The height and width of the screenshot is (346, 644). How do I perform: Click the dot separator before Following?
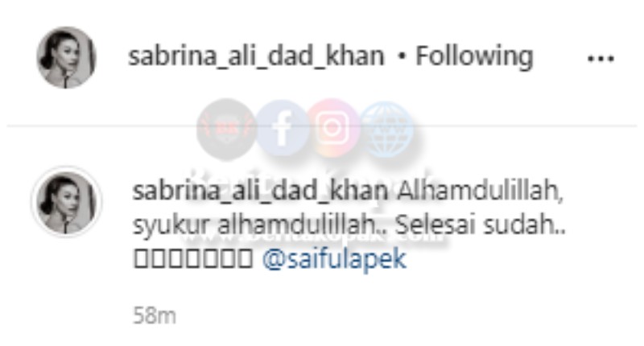pos(401,57)
